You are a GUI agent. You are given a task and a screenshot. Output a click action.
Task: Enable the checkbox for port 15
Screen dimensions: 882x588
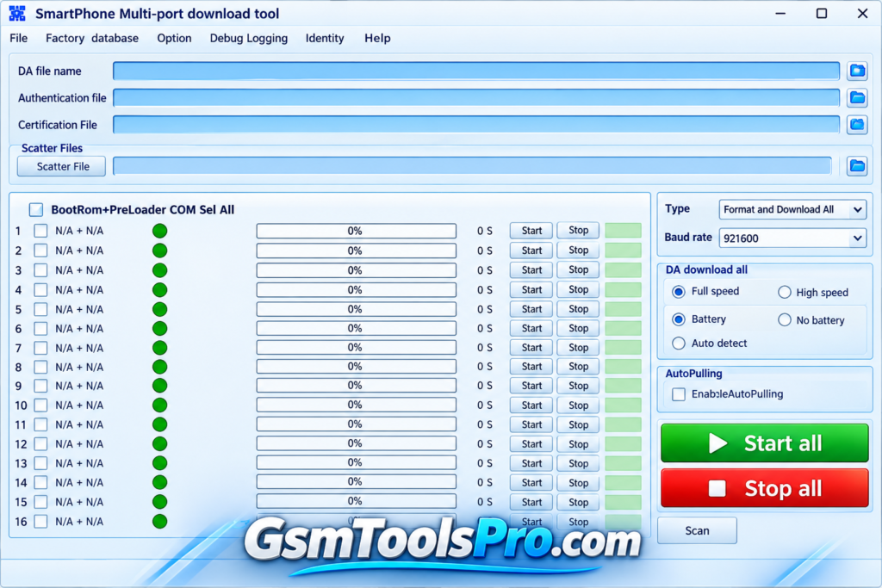point(40,502)
